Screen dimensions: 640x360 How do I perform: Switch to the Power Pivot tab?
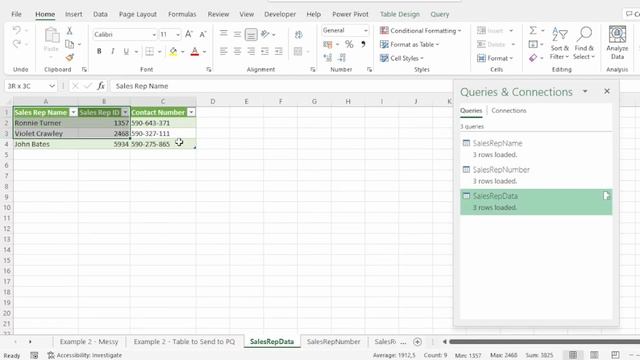coord(350,14)
